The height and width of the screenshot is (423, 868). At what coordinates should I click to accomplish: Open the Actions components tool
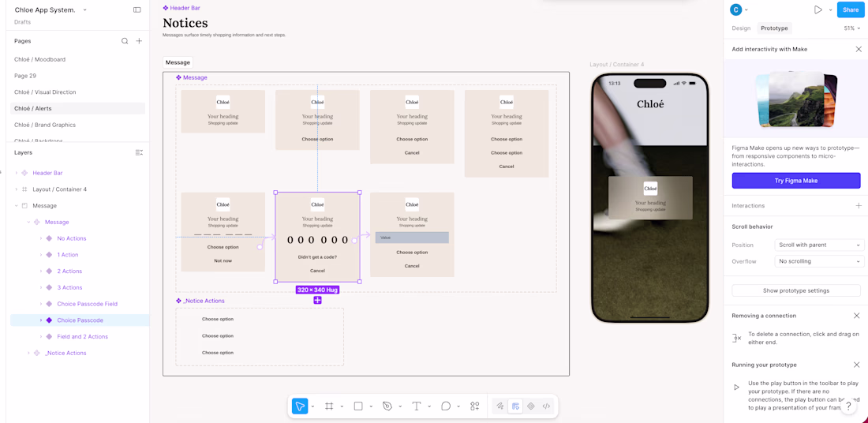click(474, 406)
